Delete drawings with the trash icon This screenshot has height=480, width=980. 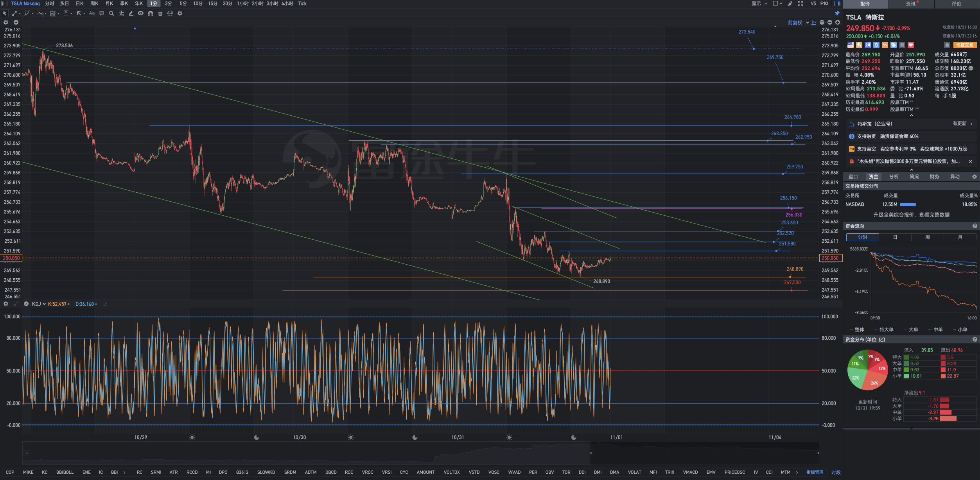pos(160,13)
